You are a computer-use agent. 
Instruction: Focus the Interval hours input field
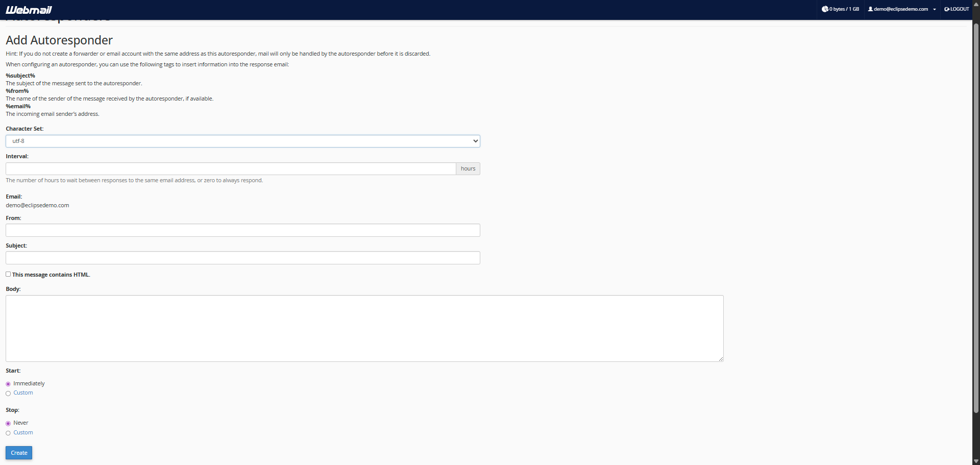pos(230,168)
